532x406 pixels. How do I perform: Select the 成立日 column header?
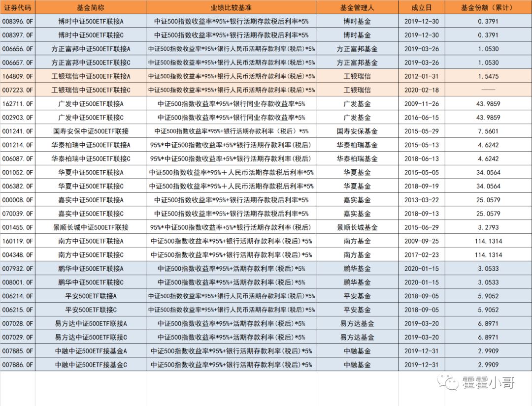coord(421,7)
